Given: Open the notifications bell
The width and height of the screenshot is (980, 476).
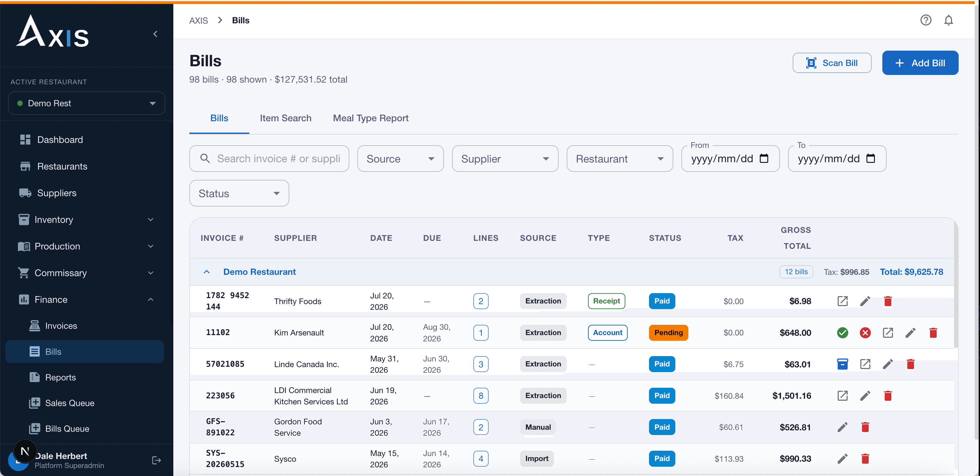Looking at the screenshot, I should [x=948, y=20].
